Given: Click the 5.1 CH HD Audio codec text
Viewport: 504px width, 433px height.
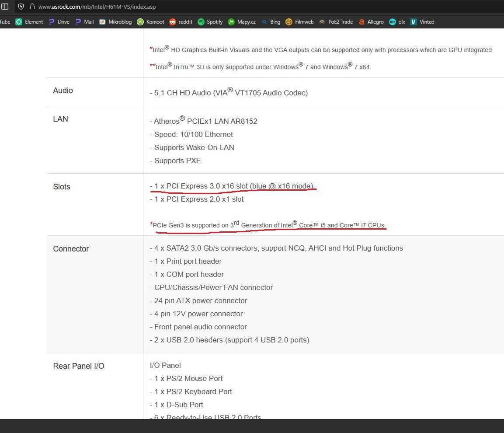Looking at the screenshot, I should tap(229, 92).
